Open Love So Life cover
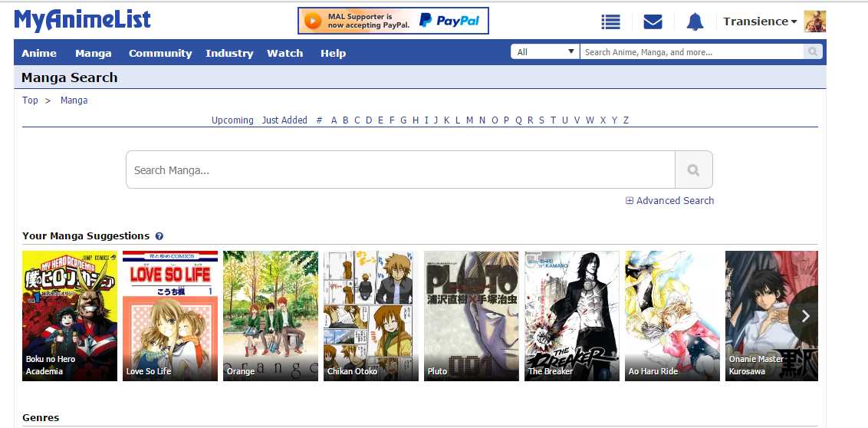Image resolution: width=868 pixels, height=428 pixels. tap(170, 315)
